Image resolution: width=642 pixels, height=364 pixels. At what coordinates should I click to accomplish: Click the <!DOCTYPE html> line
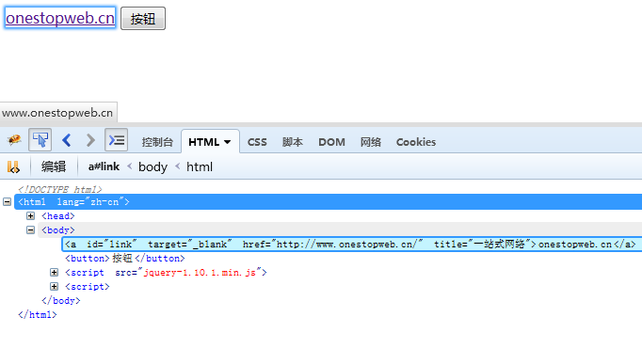click(x=60, y=189)
